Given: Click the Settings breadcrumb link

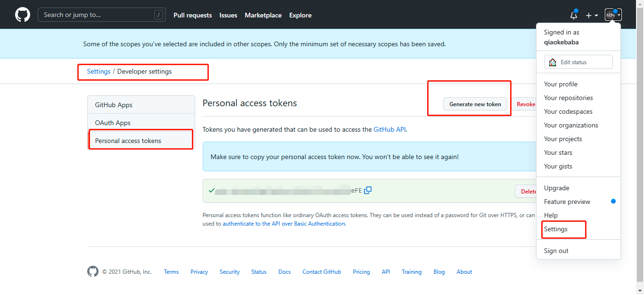Looking at the screenshot, I should 99,71.
